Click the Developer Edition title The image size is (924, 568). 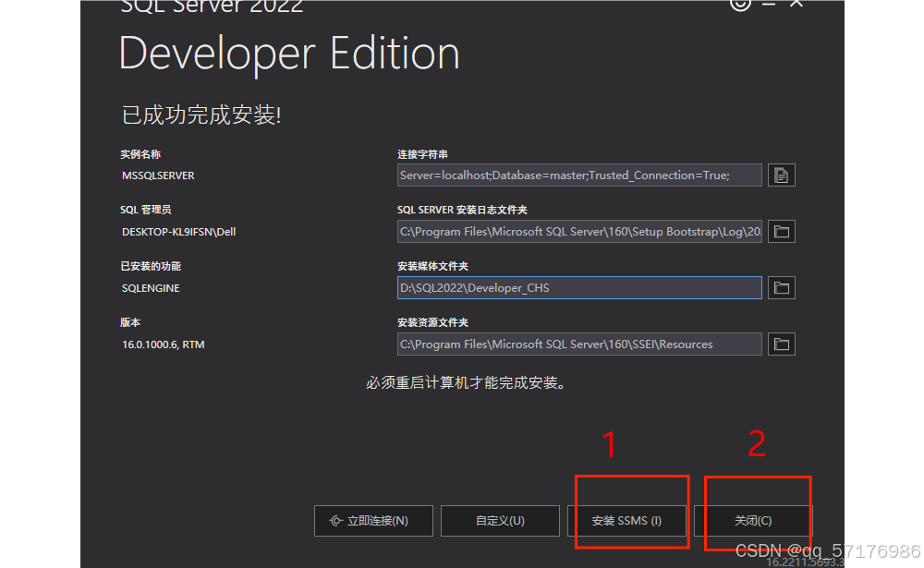[x=288, y=54]
